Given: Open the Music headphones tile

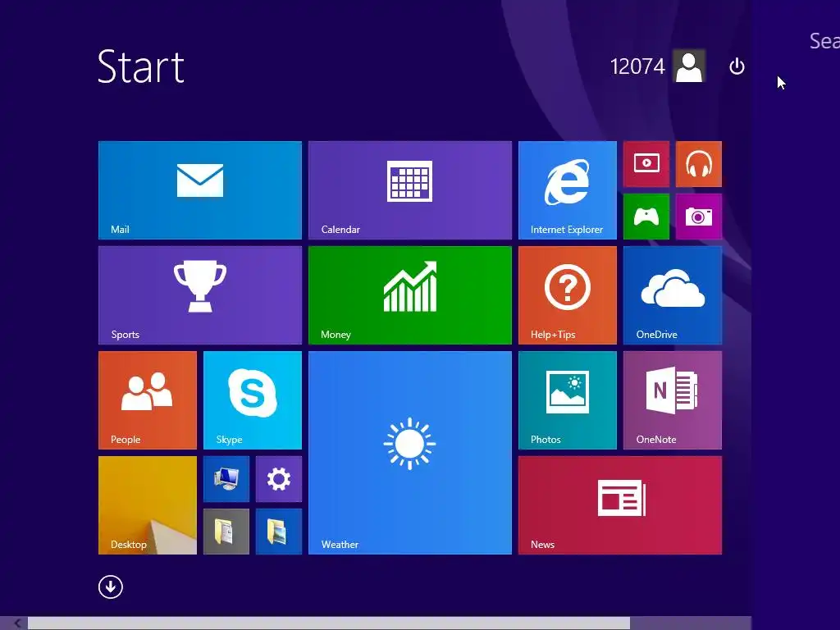Looking at the screenshot, I should pos(699,164).
